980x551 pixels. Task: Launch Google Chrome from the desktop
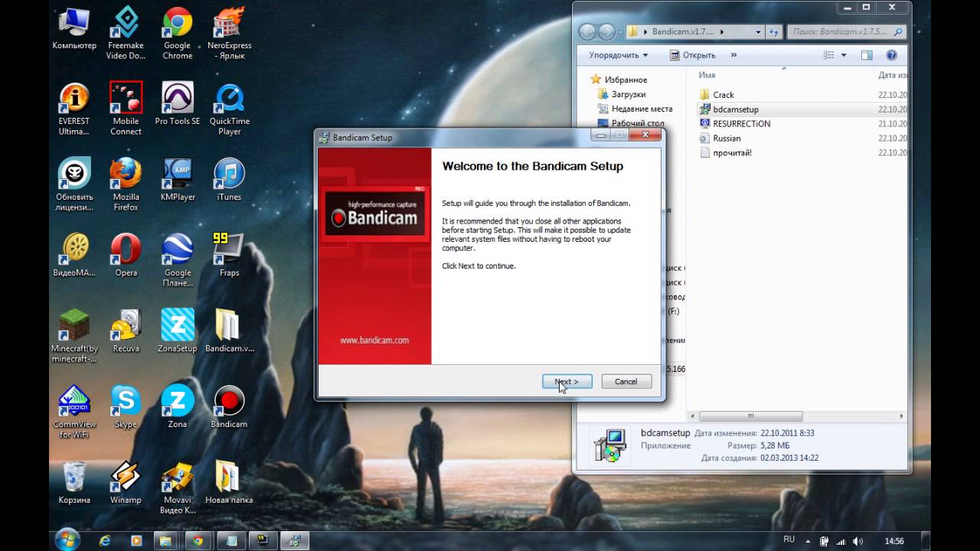click(x=177, y=34)
